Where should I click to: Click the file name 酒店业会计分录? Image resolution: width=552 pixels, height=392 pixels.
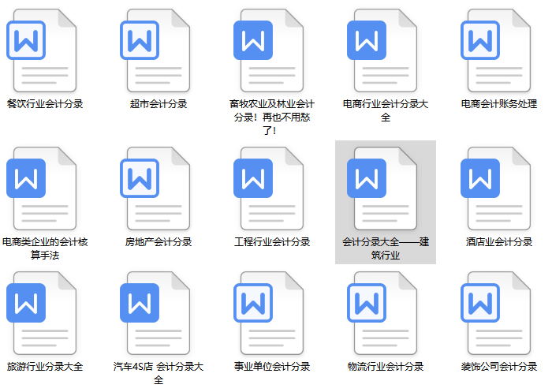click(x=499, y=242)
